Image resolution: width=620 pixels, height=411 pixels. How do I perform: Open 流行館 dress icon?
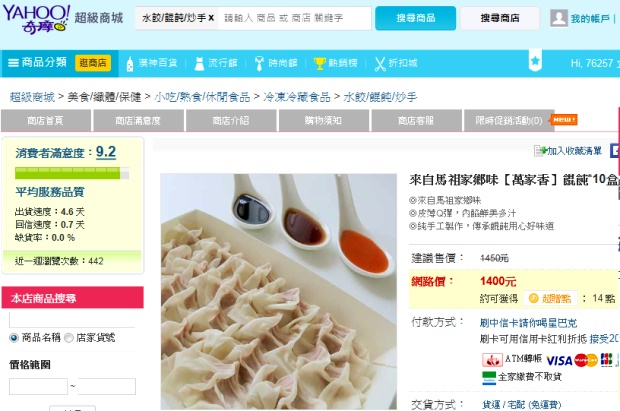pos(199,63)
